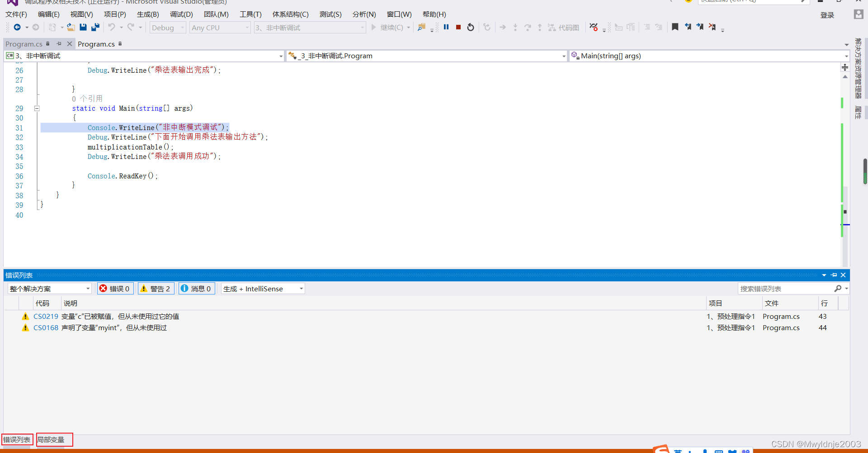Open 调试(D) menu
Image resolution: width=868 pixels, height=453 pixels.
181,14
